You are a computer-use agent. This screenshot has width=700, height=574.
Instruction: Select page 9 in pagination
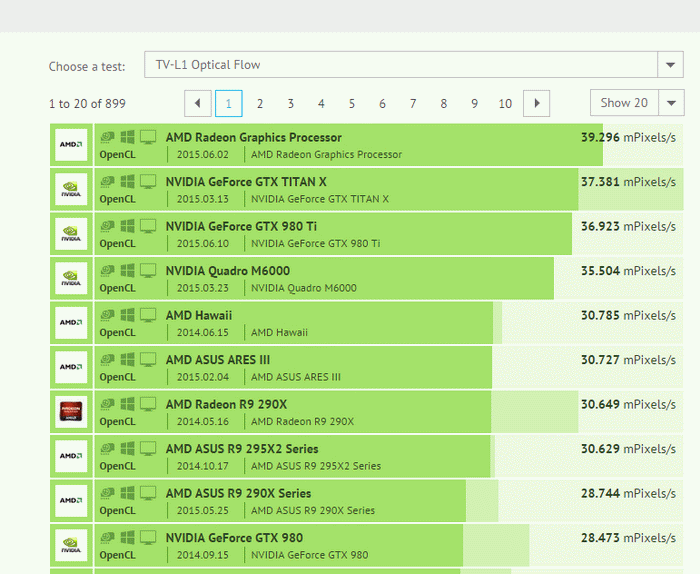click(x=474, y=104)
